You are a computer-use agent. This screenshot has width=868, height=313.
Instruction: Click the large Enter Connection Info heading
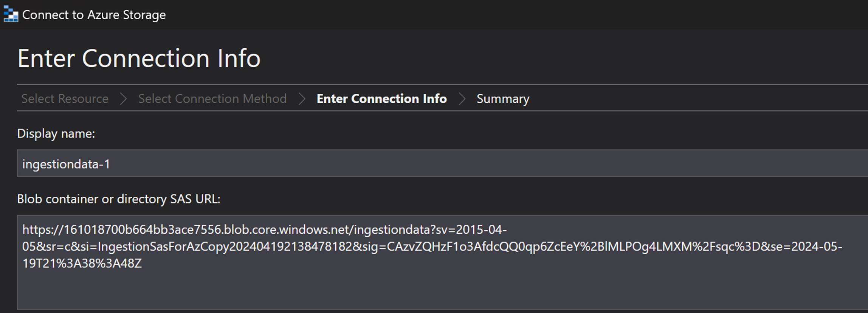pos(139,59)
